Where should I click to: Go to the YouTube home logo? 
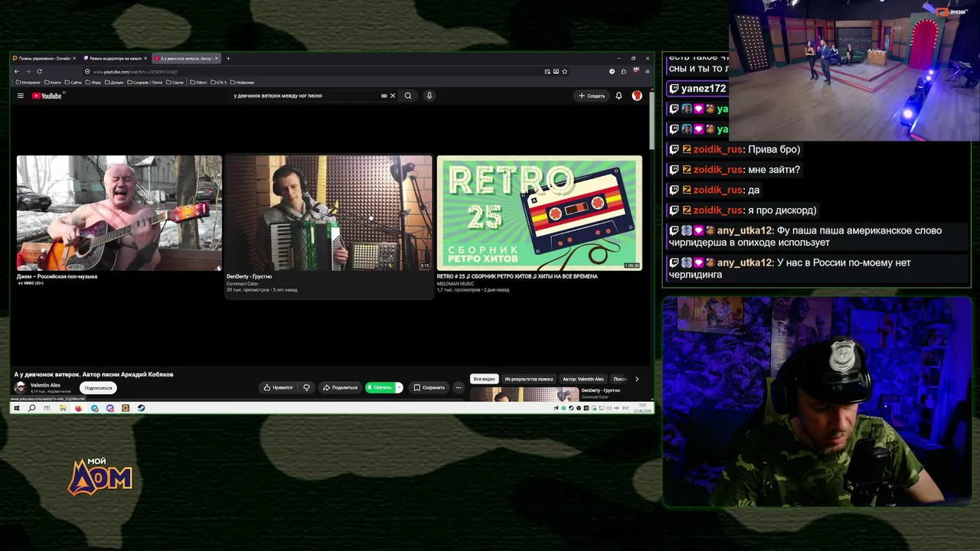[47, 96]
